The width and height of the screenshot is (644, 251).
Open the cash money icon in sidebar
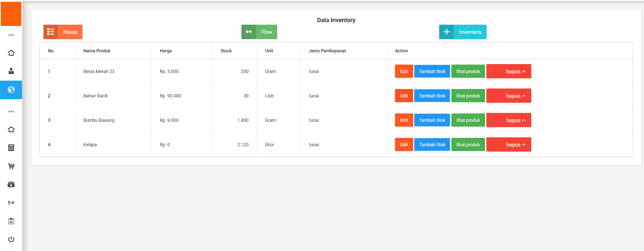[11, 184]
